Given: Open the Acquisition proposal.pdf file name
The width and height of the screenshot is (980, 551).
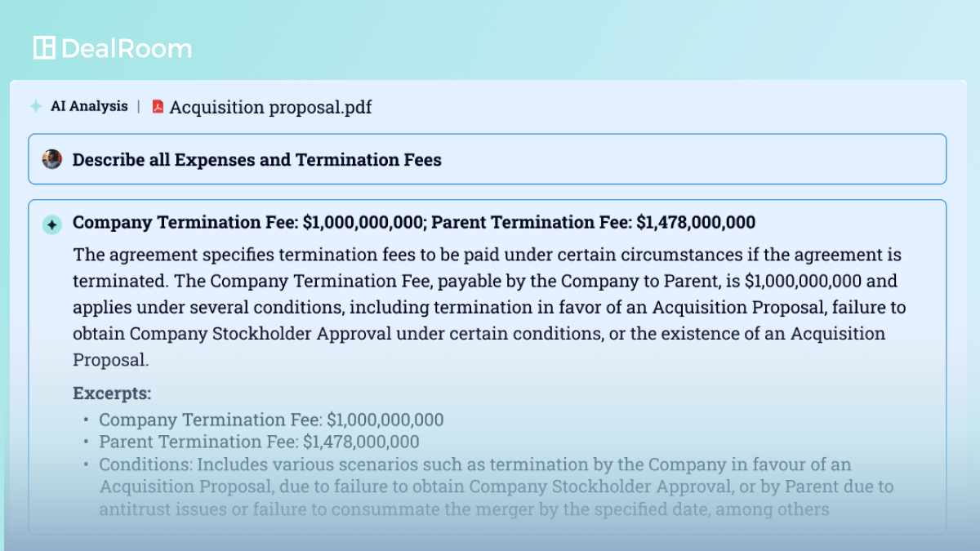Looking at the screenshot, I should 270,107.
